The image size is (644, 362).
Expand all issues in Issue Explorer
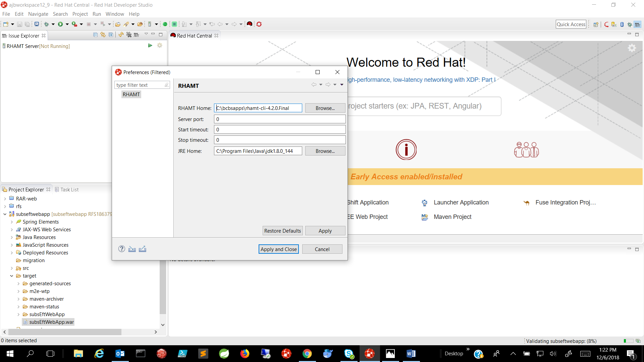tap(111, 35)
